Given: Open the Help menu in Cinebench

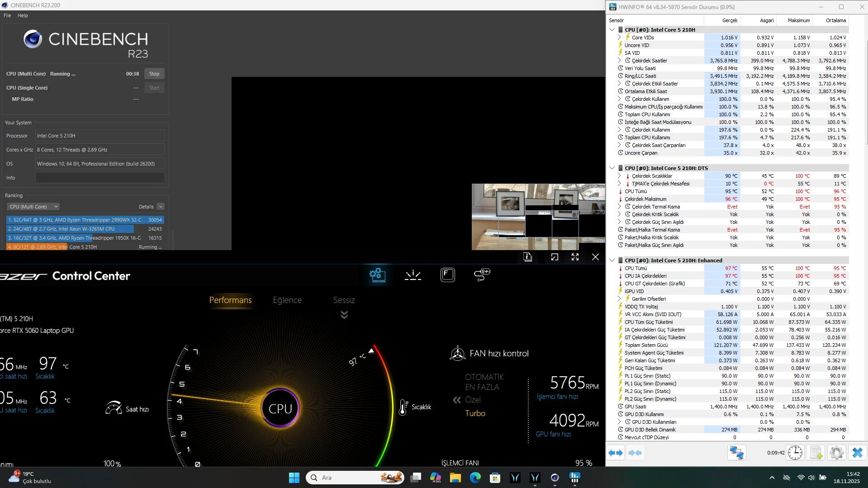Looking at the screenshot, I should tap(23, 15).
